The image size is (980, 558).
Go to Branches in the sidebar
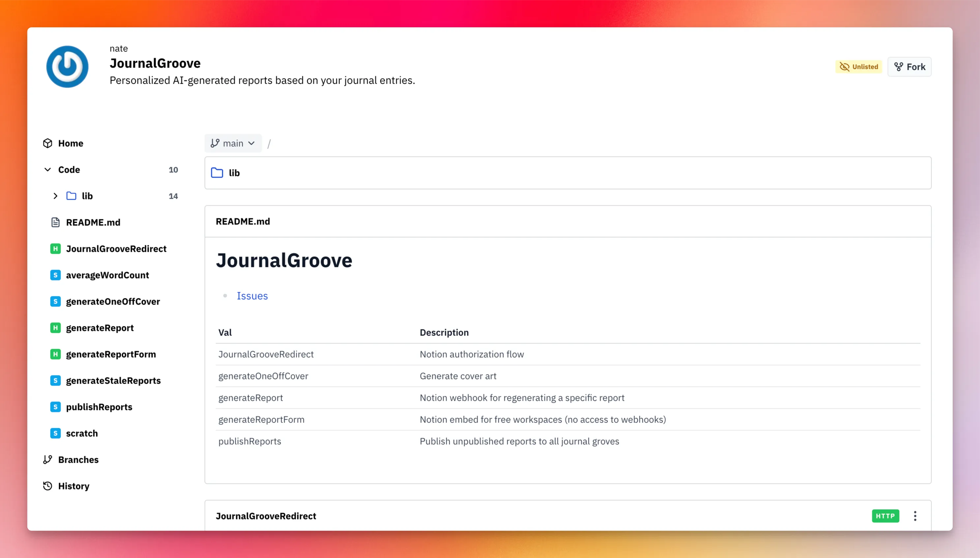pos(78,459)
